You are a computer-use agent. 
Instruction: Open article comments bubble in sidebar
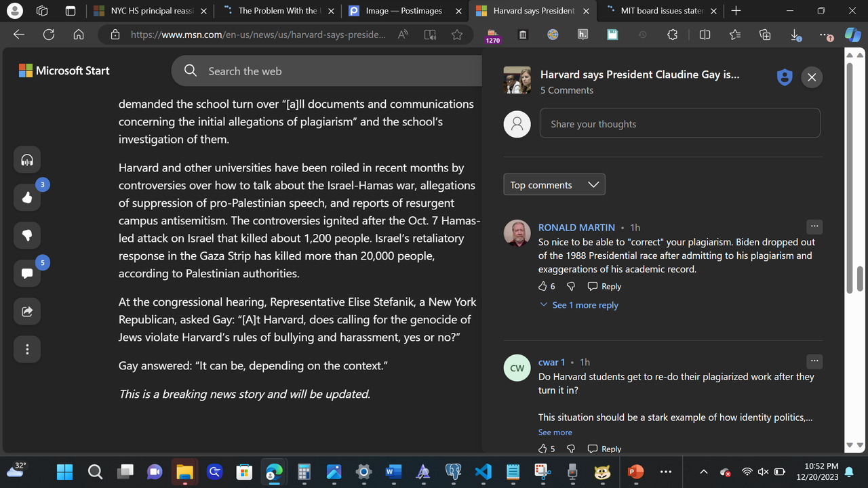[x=27, y=274]
